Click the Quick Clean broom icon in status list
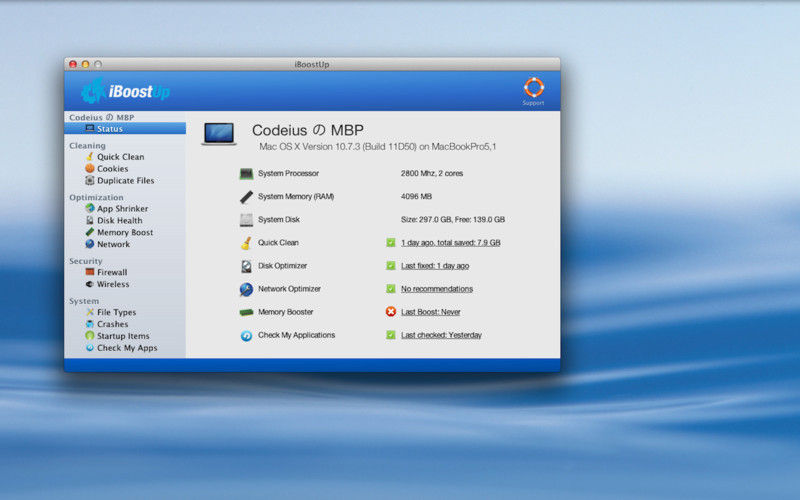This screenshot has width=800, height=500. pyautogui.click(x=246, y=243)
